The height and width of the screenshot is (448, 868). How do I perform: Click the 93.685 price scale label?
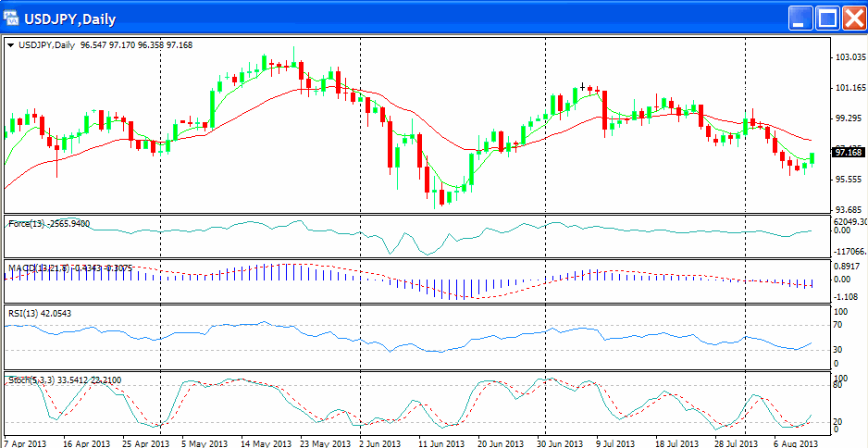pyautogui.click(x=849, y=209)
